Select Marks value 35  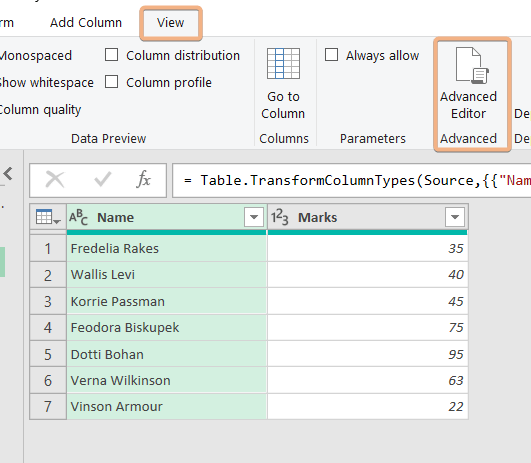click(x=367, y=248)
